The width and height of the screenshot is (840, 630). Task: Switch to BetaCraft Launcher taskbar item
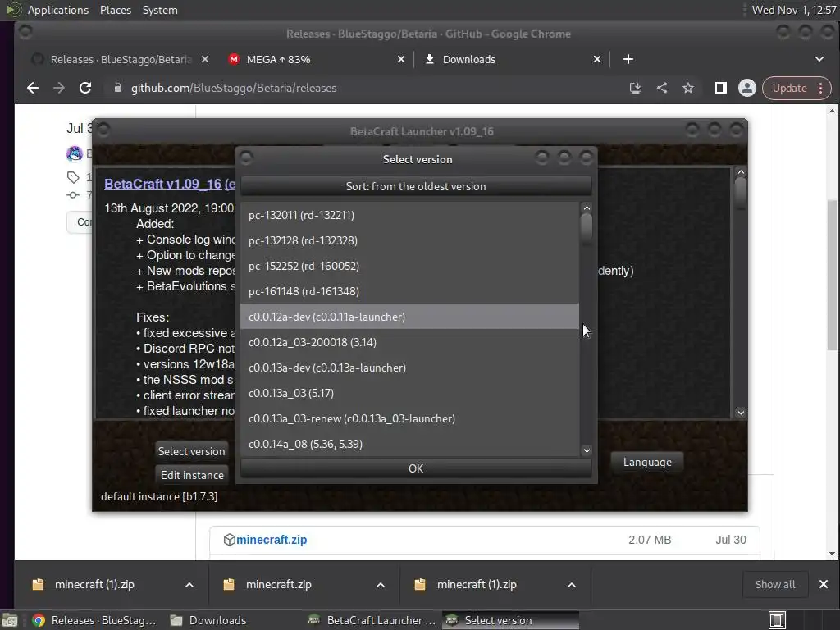373,620
